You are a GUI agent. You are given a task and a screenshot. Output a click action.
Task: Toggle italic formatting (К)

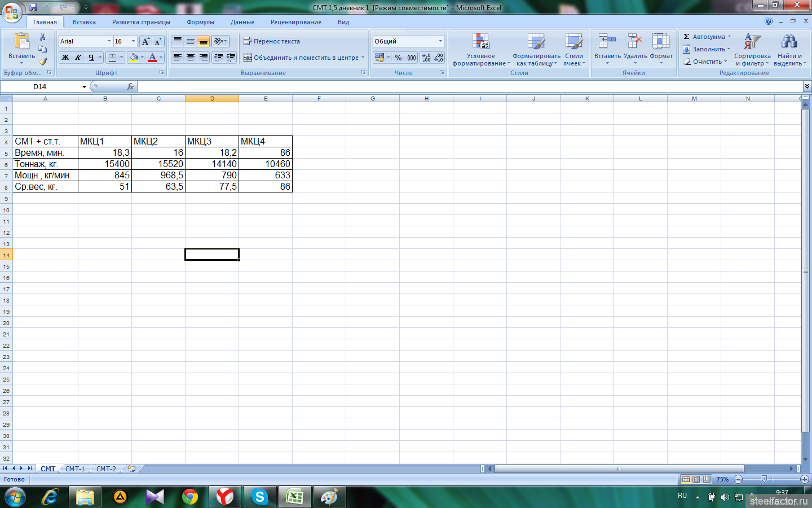tap(78, 58)
